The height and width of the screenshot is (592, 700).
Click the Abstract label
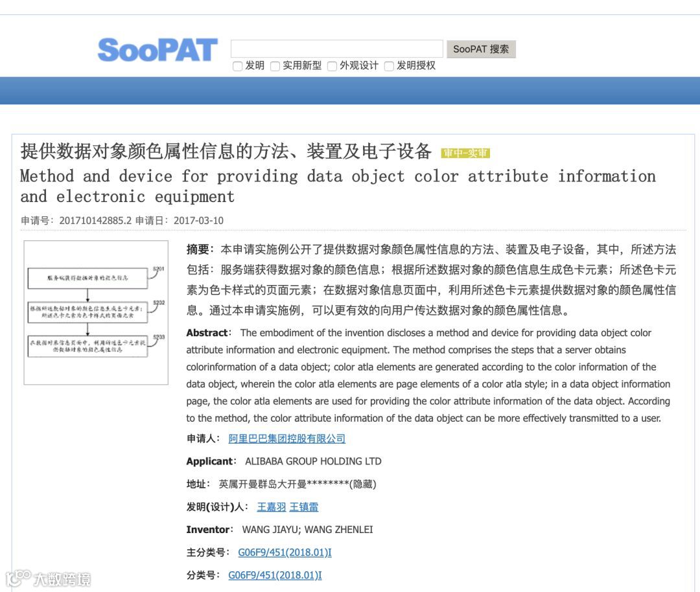[207, 333]
